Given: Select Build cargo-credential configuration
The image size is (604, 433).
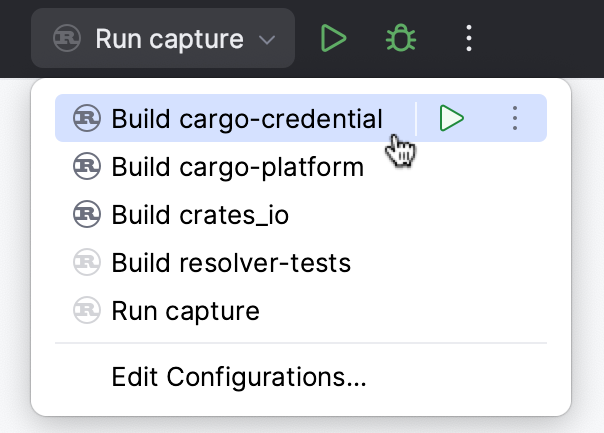Looking at the screenshot, I should [x=247, y=119].
